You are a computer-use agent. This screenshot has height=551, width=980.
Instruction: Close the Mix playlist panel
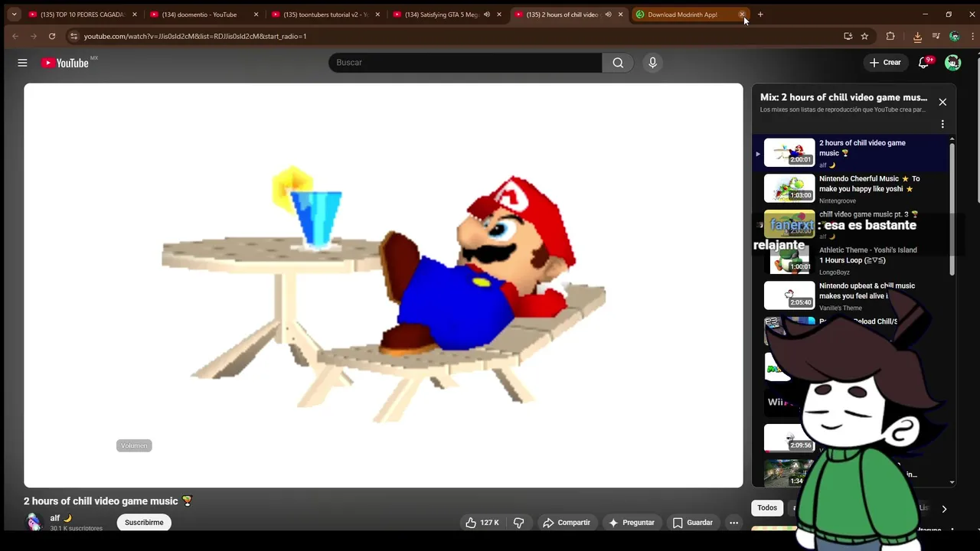942,102
